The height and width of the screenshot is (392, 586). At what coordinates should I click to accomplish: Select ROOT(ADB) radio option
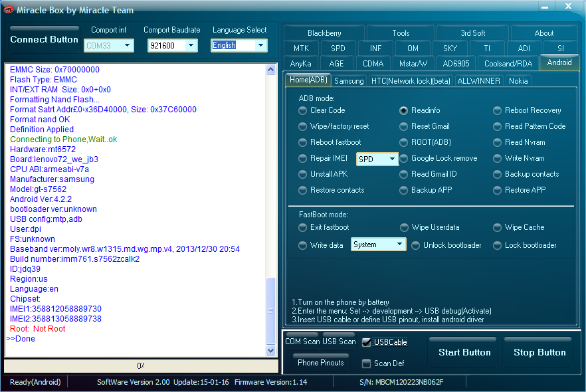[x=403, y=142]
